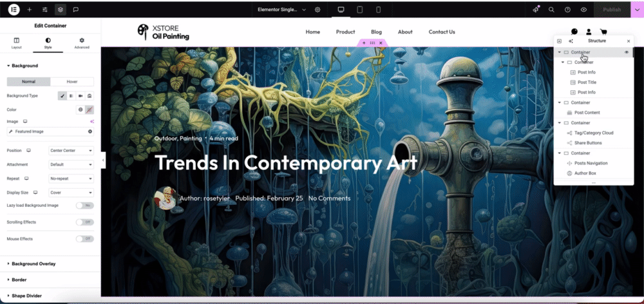
Task: Switch to Layout tab
Action: point(17,43)
